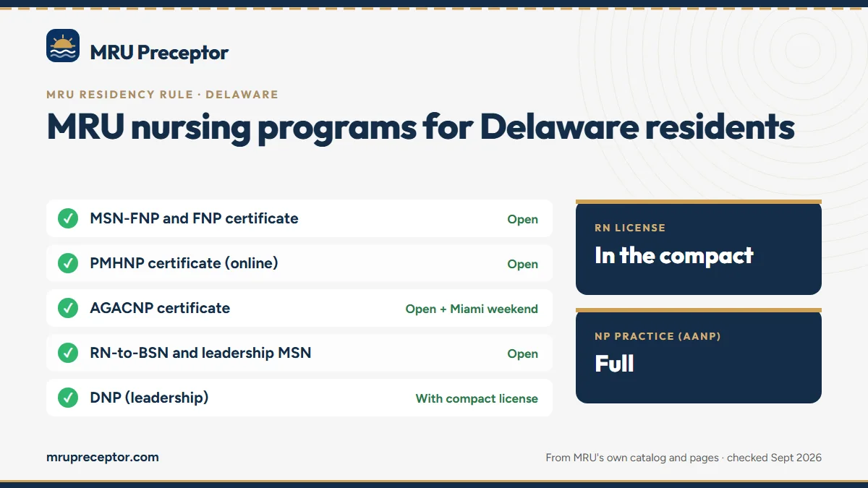Select the DNP (leadership) label

149,398
